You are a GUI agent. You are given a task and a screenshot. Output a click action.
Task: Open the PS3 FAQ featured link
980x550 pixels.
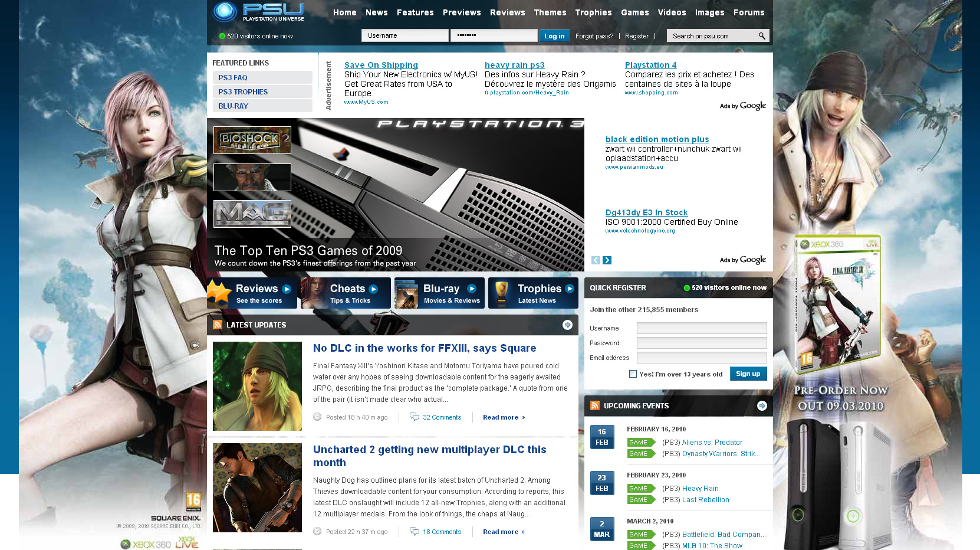pyautogui.click(x=262, y=77)
